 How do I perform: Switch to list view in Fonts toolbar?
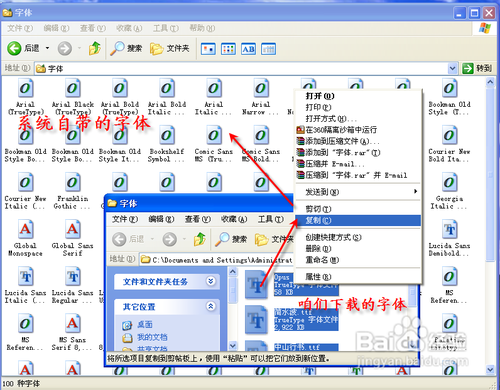(x=228, y=49)
